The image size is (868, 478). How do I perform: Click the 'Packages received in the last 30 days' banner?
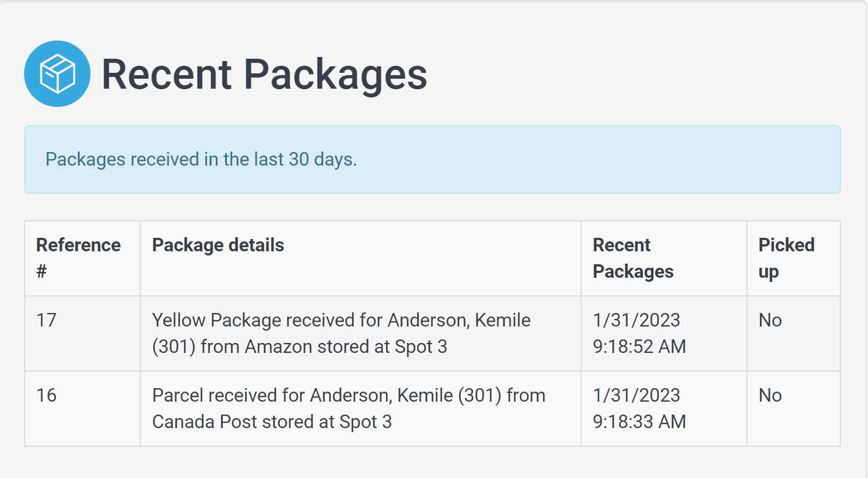[432, 159]
